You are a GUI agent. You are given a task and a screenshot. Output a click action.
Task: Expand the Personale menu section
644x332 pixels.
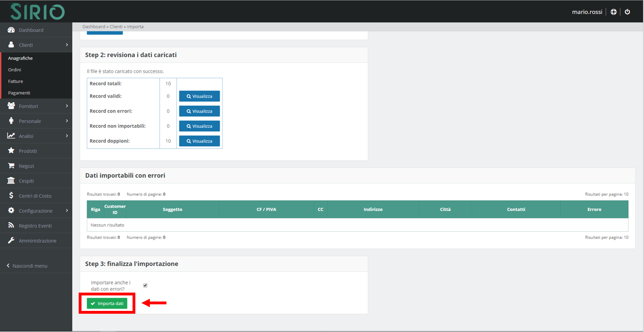pyautogui.click(x=37, y=121)
